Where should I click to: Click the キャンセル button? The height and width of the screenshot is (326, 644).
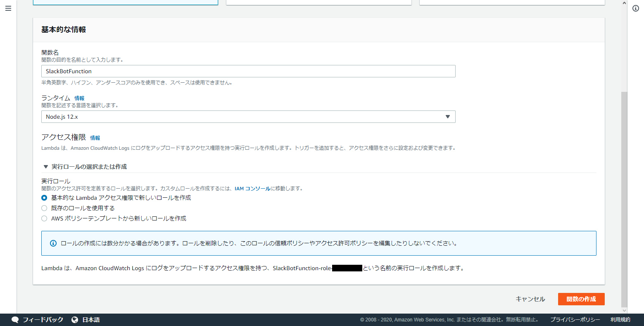(x=530, y=299)
